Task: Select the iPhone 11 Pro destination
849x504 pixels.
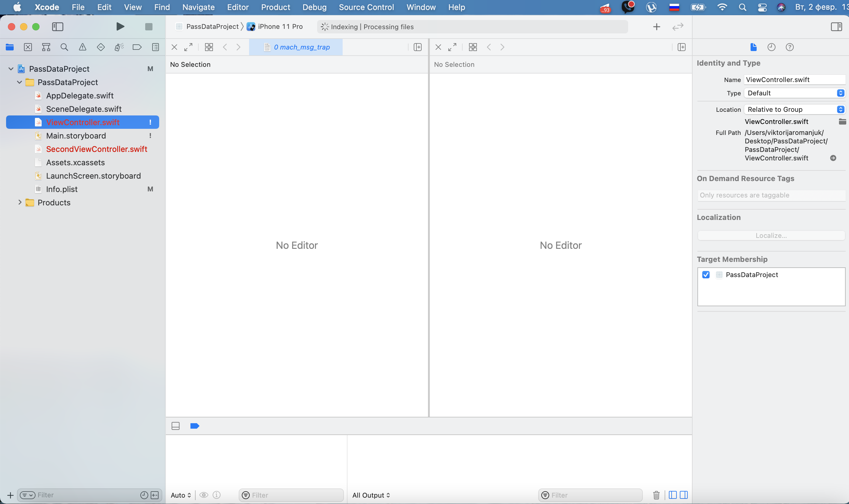Action: click(x=275, y=26)
